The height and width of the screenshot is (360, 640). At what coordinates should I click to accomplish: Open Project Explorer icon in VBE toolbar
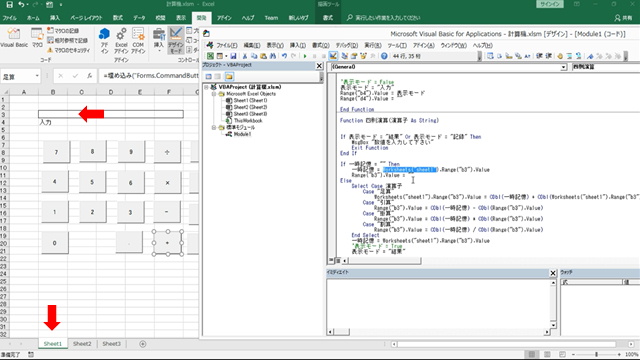coord(344,56)
